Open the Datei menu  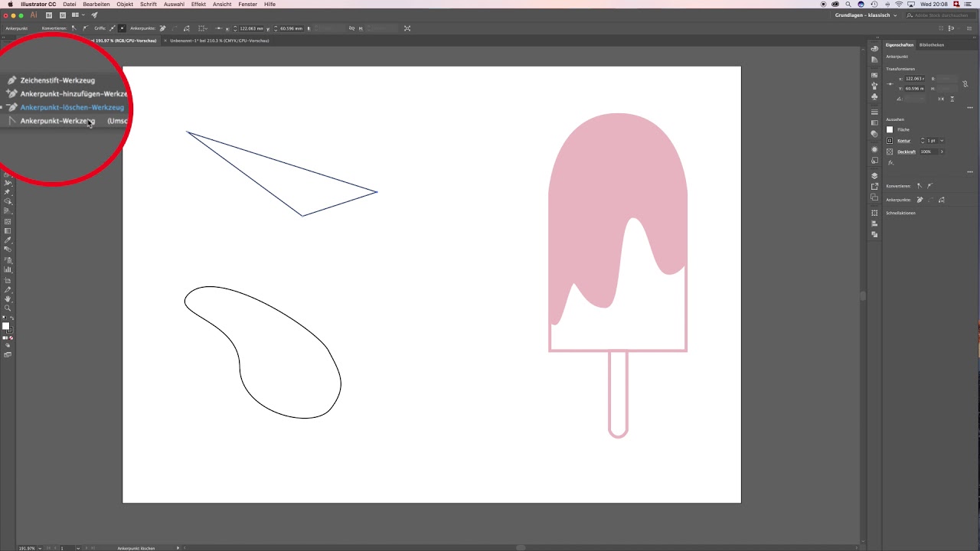pyautogui.click(x=69, y=5)
